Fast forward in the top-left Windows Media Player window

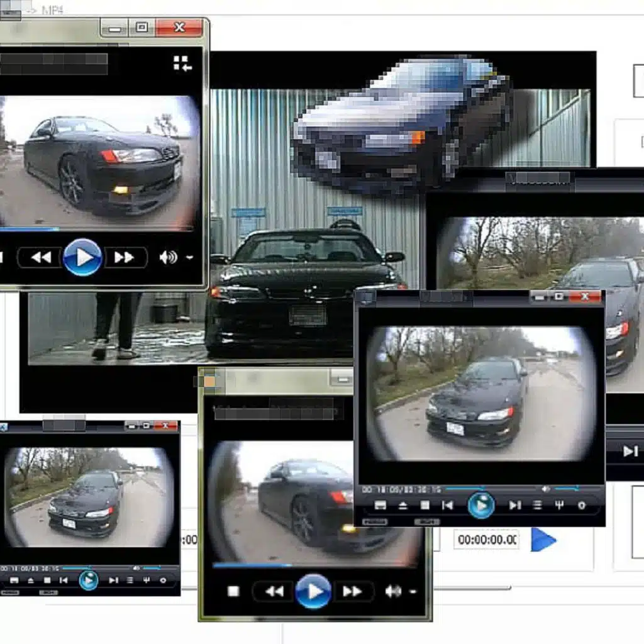125,257
